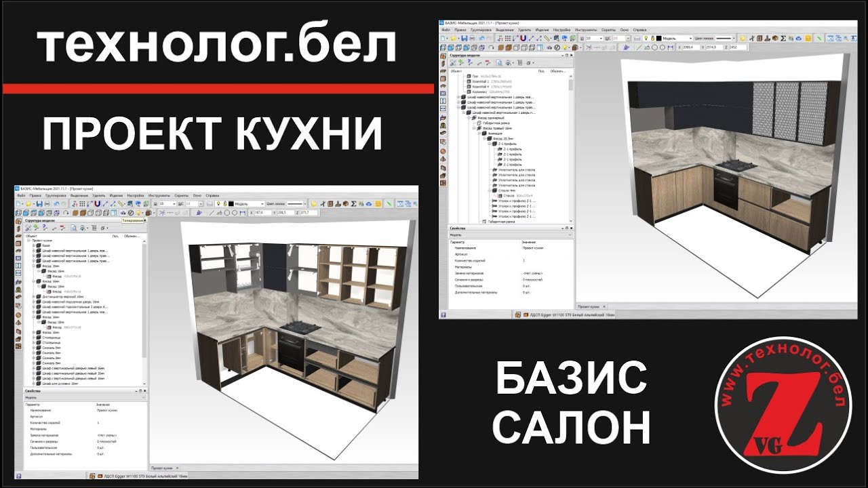Open Настройки menu in left-hand window
868x488 pixels.
tap(136, 196)
